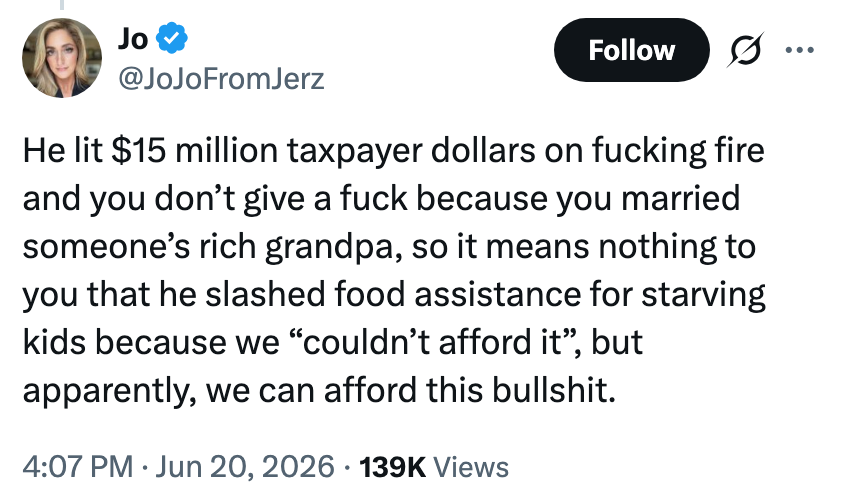Click "He lit" at the tweet's start

coord(62,150)
